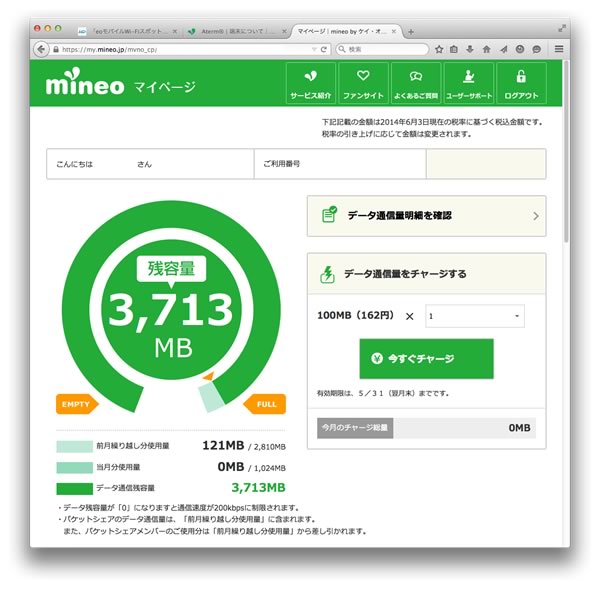Click the EMPTY gauge label
Image resolution: width=600 pixels, height=589 pixels.
point(77,404)
